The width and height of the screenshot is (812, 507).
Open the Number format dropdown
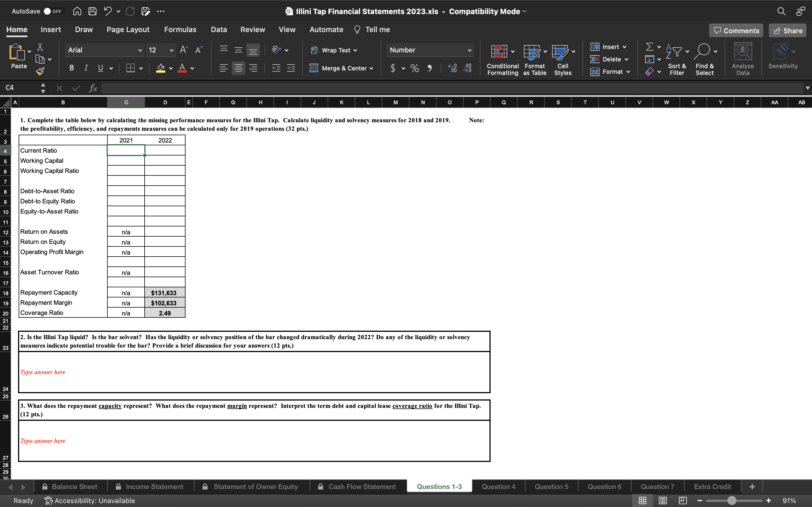click(x=469, y=50)
